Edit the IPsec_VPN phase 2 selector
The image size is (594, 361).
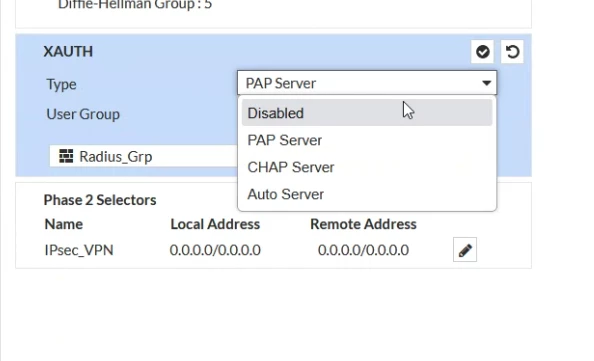(x=465, y=250)
